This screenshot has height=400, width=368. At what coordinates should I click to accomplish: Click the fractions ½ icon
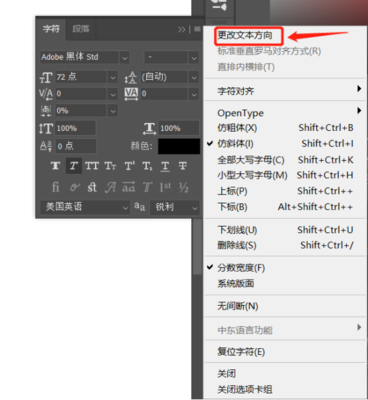point(184,187)
